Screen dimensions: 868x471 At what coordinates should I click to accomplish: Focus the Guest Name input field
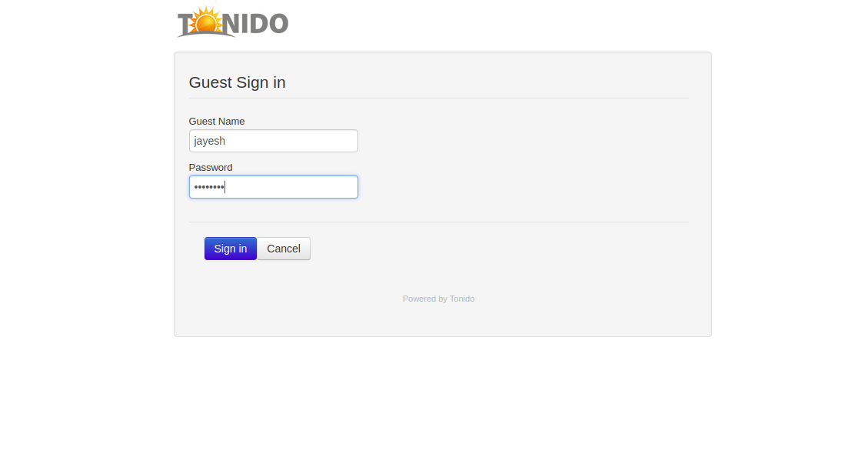(274, 141)
